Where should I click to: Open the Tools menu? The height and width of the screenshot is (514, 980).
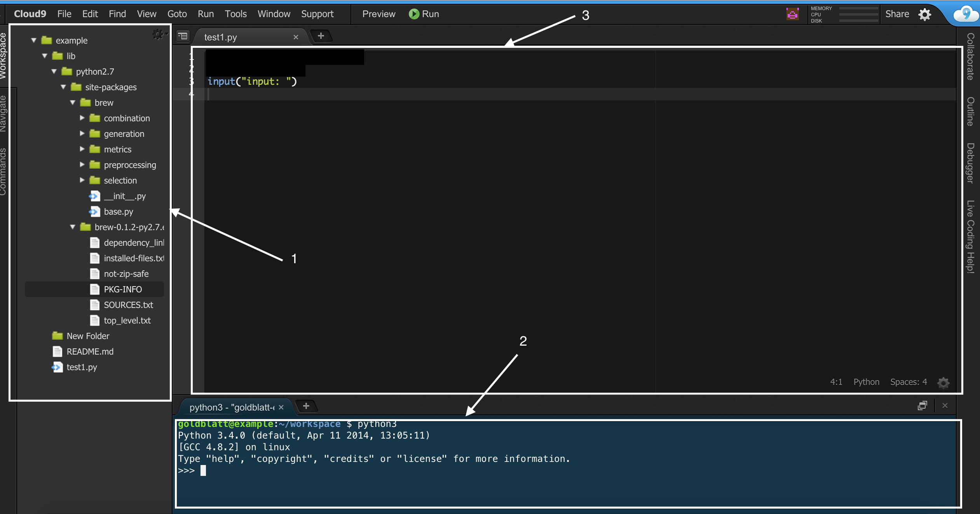[x=235, y=14]
